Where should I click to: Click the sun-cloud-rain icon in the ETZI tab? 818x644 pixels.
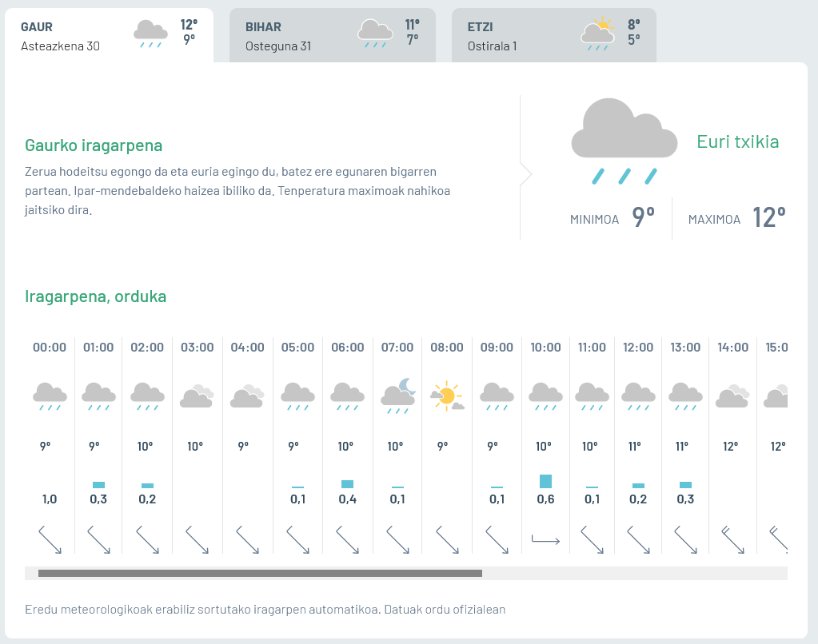click(x=598, y=34)
